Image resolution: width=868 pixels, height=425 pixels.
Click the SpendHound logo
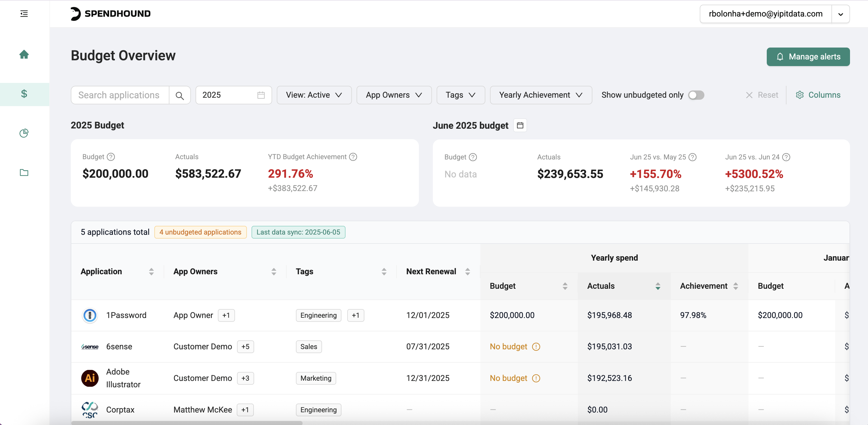pos(111,14)
